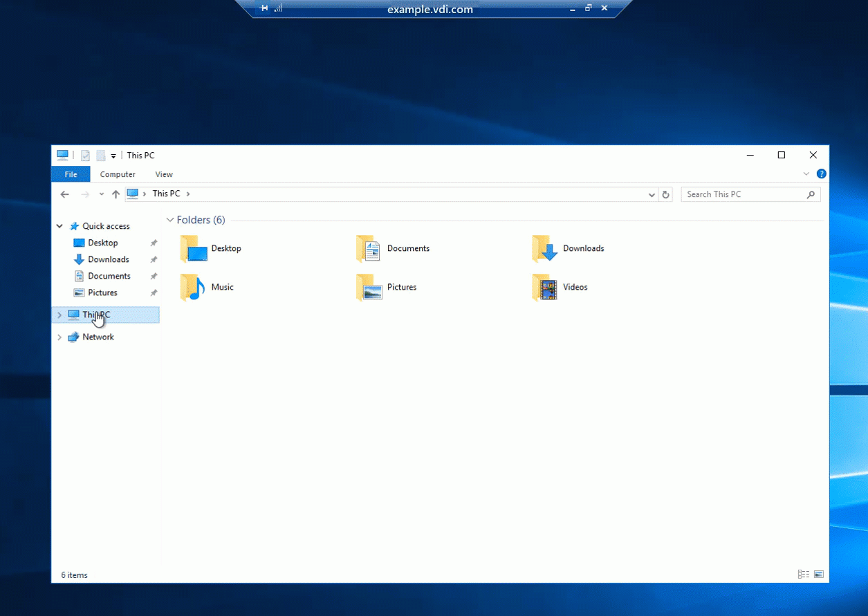Check the connection signal strength icon
The image size is (868, 616).
tap(278, 8)
